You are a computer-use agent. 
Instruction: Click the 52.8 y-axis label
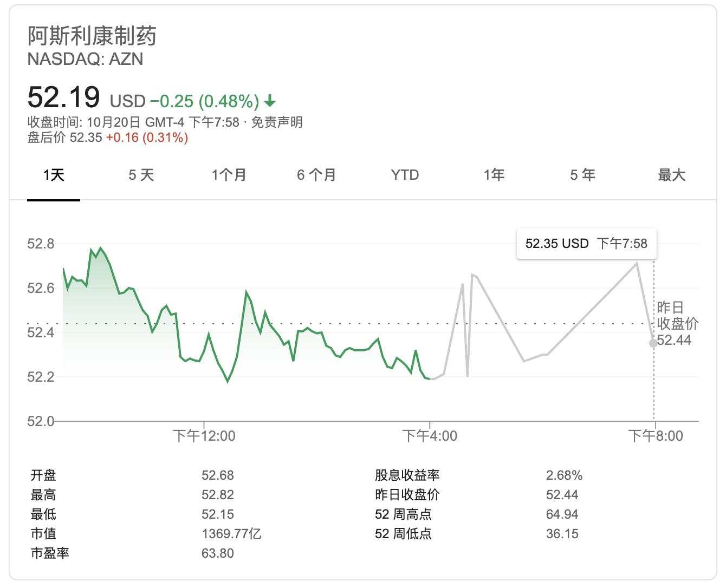[41, 244]
